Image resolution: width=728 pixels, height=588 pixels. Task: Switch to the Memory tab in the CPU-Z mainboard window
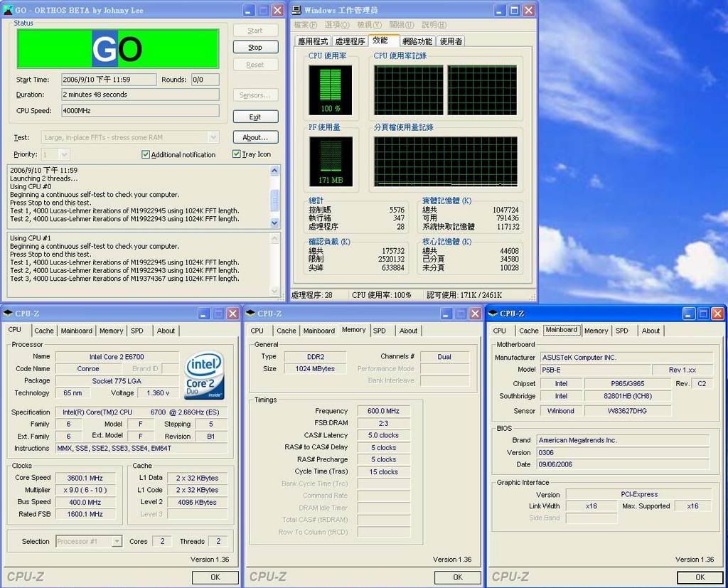pos(596,331)
